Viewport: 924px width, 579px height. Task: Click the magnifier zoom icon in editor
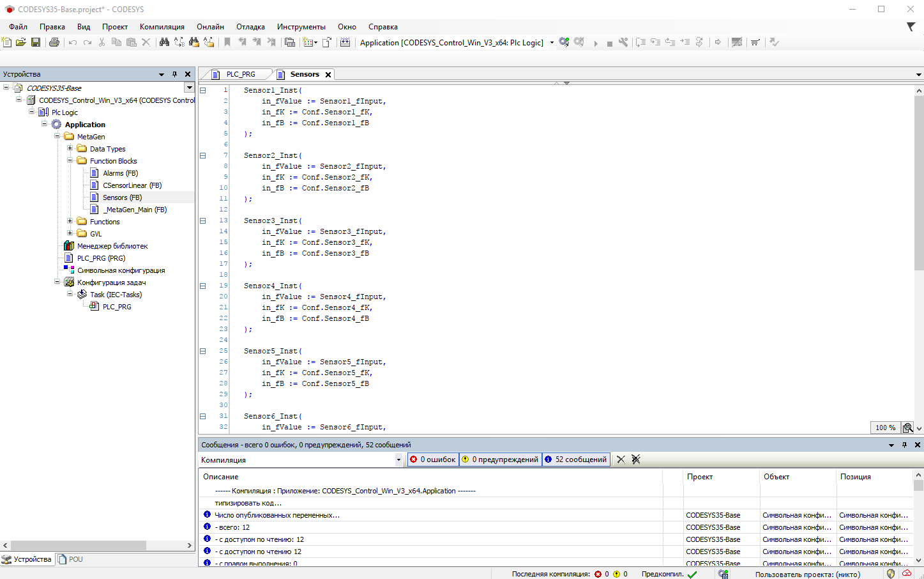[908, 428]
